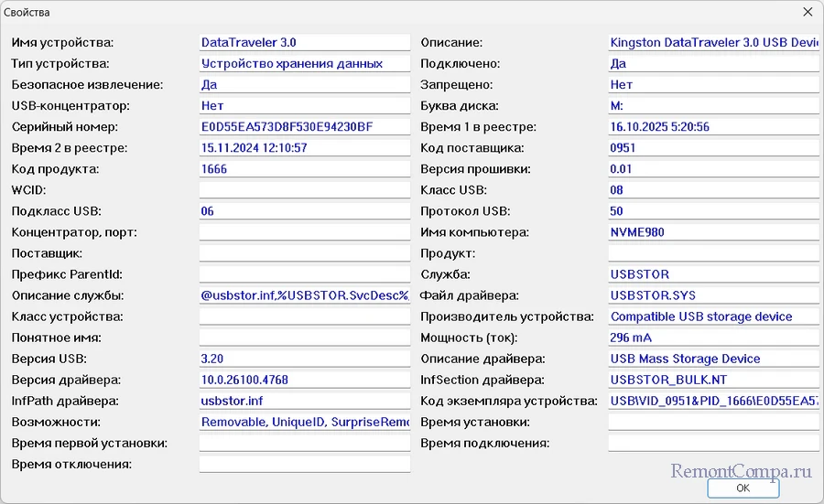The width and height of the screenshot is (824, 504).
Task: Select the Код поставщика field value 0951
Action: 713,148
